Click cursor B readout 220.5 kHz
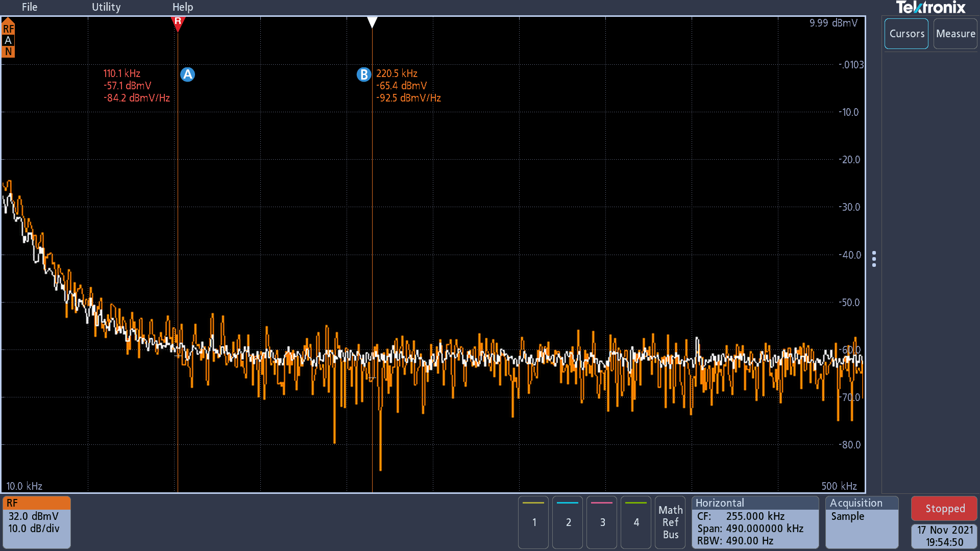Image resolution: width=980 pixels, height=551 pixels. coord(397,73)
